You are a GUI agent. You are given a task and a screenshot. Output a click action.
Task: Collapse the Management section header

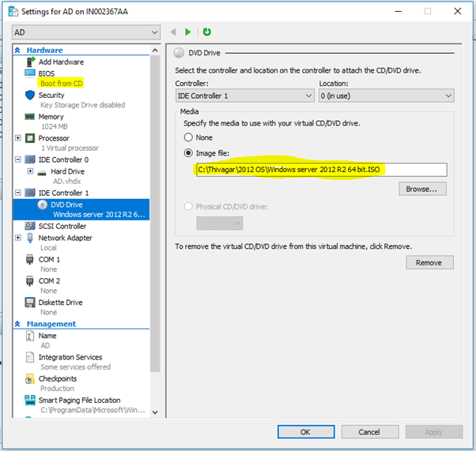click(x=17, y=324)
